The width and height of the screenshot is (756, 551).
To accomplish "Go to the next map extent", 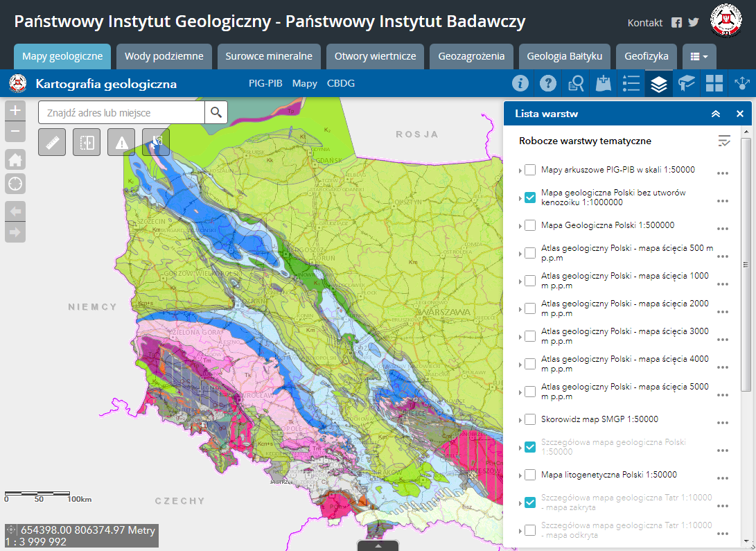I will point(15,232).
